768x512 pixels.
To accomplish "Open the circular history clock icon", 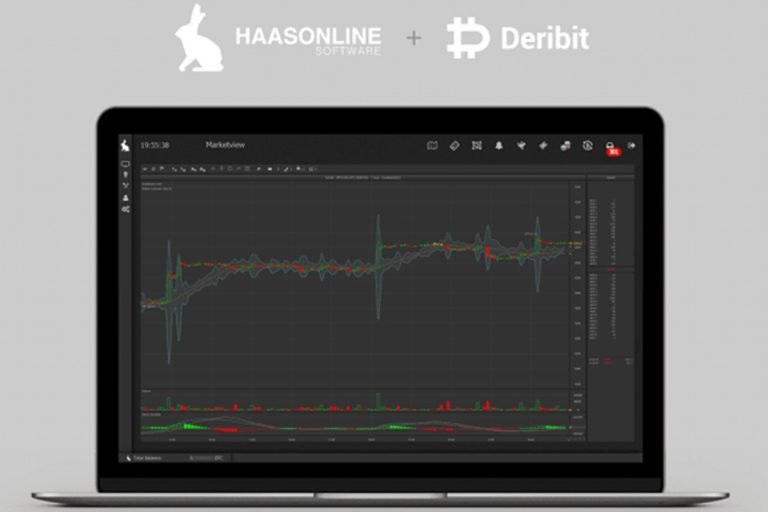I will point(588,146).
